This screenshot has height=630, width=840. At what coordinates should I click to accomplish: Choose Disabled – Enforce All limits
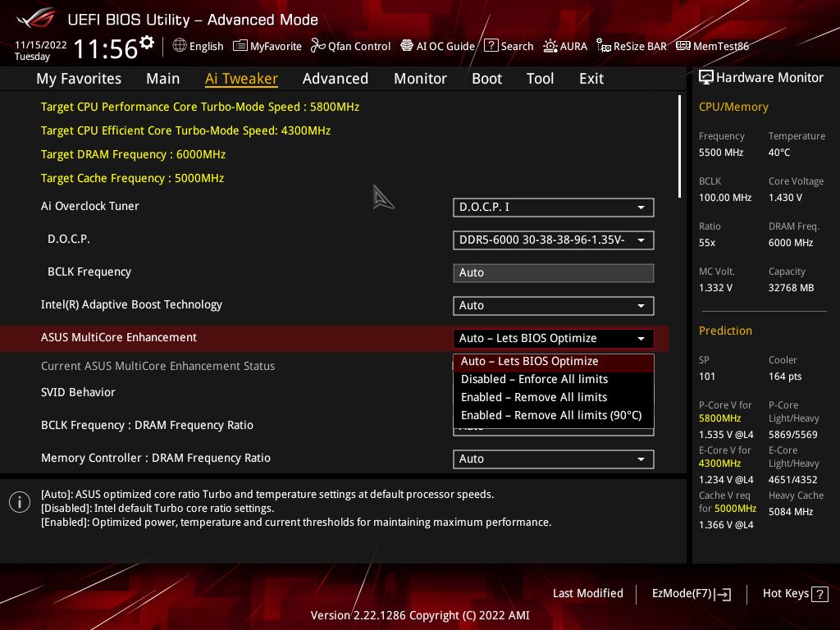554,379
